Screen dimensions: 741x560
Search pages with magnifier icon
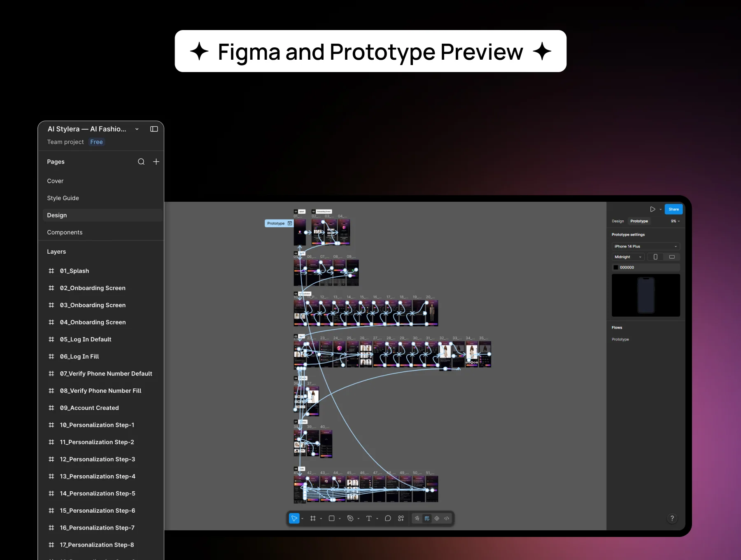[141, 162]
